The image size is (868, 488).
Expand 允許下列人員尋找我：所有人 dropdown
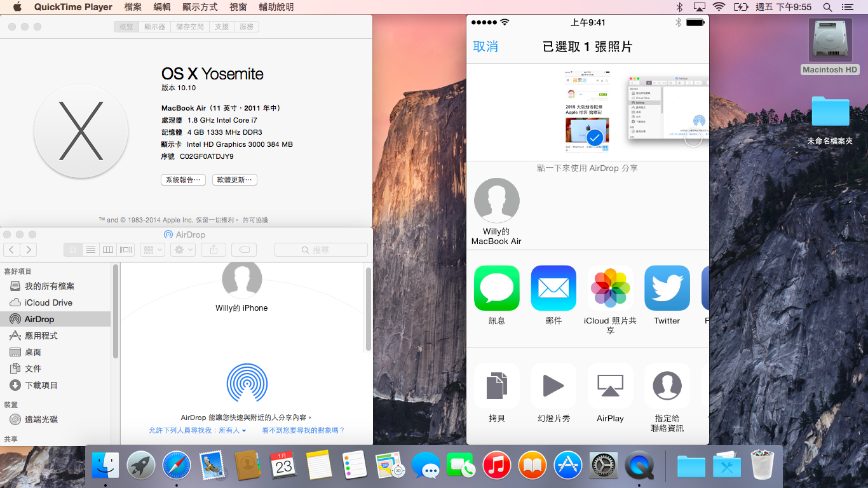(x=198, y=430)
